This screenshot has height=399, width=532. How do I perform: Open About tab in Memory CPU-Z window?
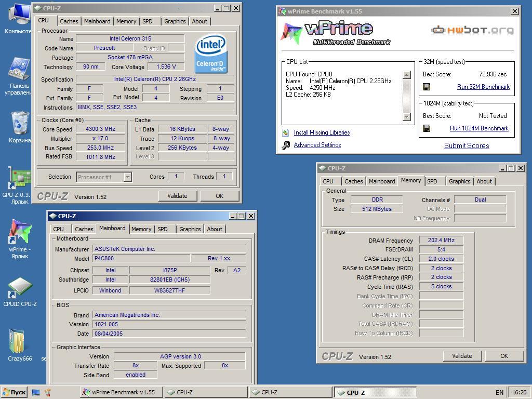point(484,181)
